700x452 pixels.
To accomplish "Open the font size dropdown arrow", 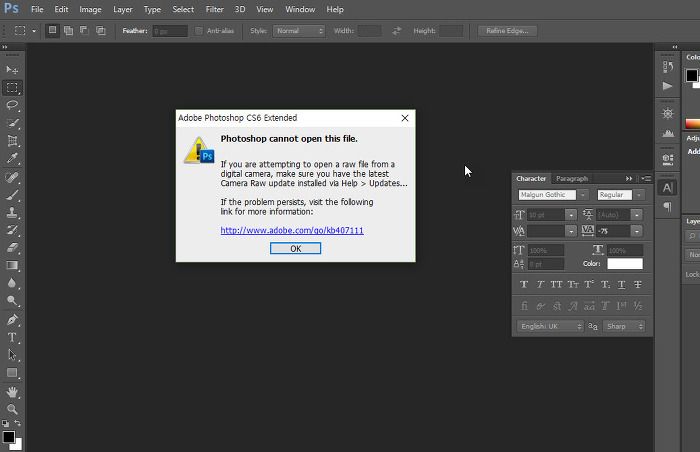I will pyautogui.click(x=571, y=215).
